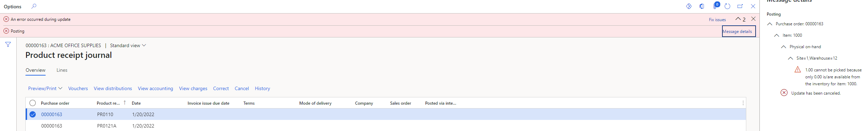Open the Options menu

click(12, 7)
